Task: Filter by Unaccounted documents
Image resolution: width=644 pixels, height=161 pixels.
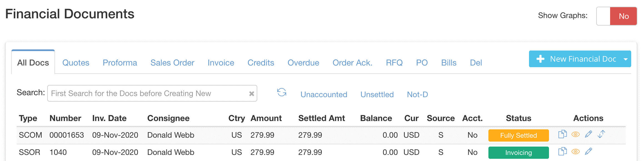Action: click(x=324, y=94)
